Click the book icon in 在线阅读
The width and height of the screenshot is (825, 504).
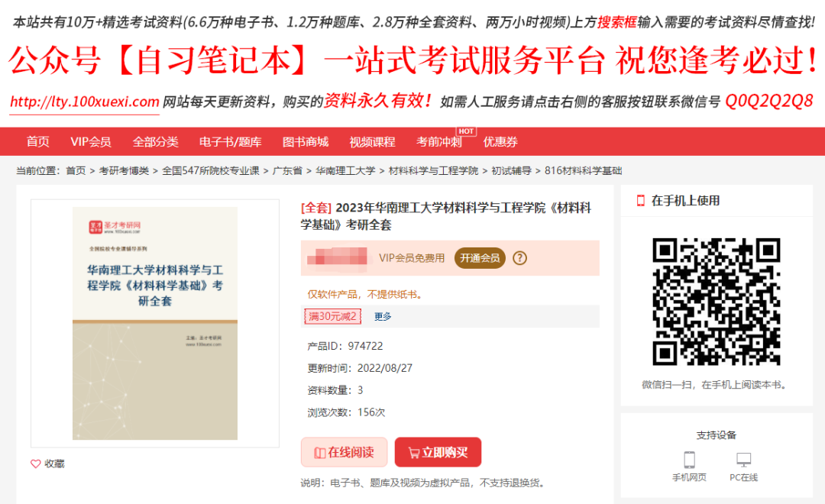click(319, 452)
